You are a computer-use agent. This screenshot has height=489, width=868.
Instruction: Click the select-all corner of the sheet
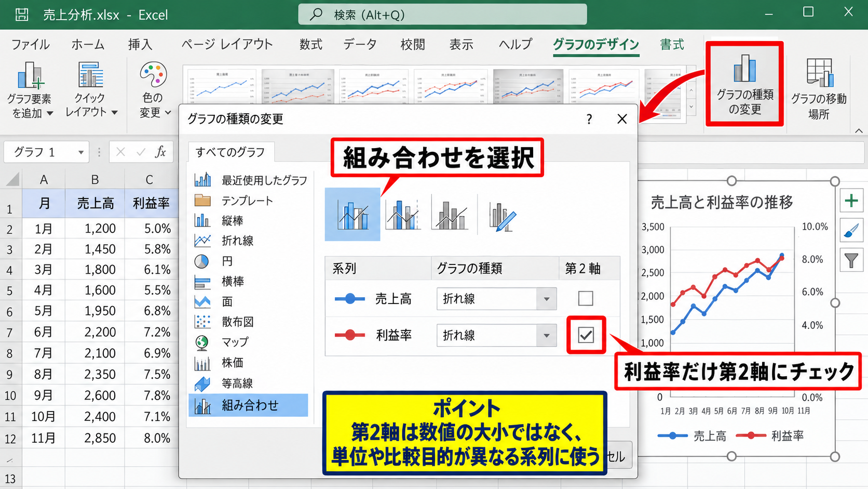12,180
